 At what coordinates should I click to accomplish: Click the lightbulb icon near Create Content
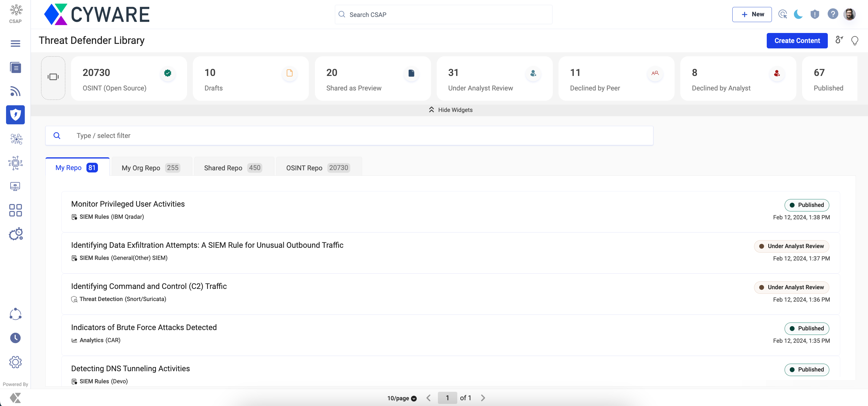pos(854,41)
